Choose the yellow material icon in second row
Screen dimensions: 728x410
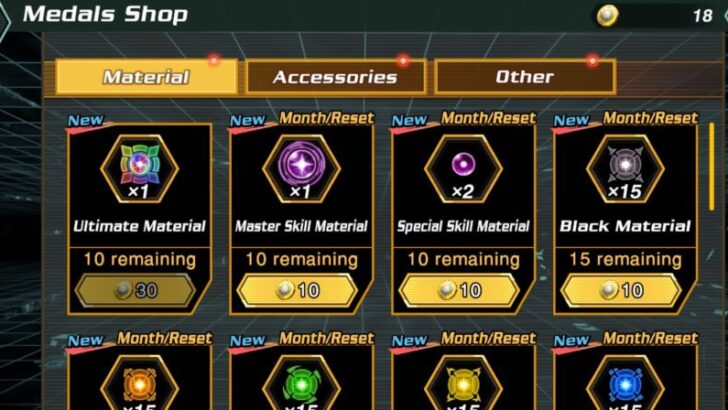463,384
